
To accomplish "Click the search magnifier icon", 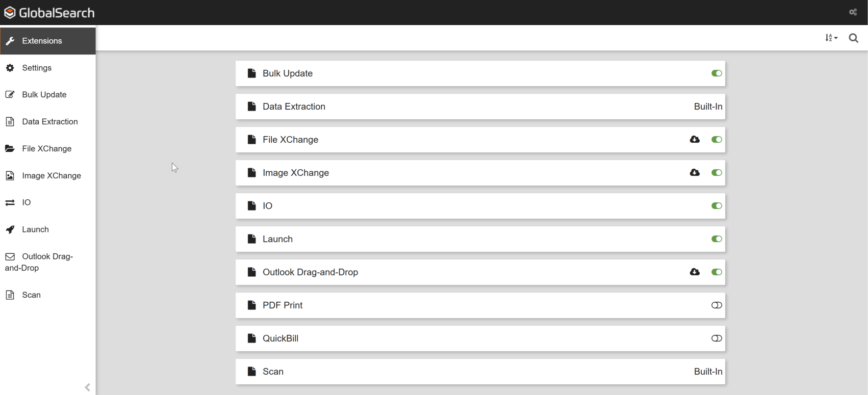I will coord(853,38).
